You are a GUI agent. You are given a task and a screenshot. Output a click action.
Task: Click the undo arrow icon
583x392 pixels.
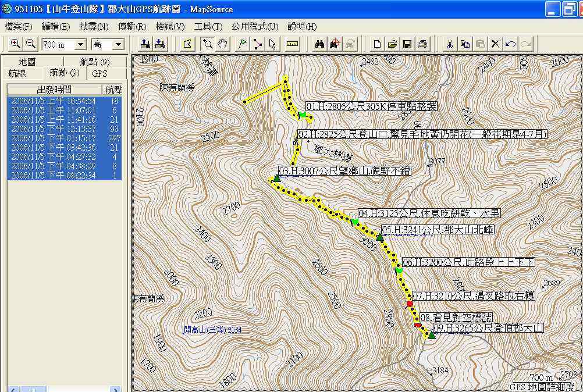(510, 44)
